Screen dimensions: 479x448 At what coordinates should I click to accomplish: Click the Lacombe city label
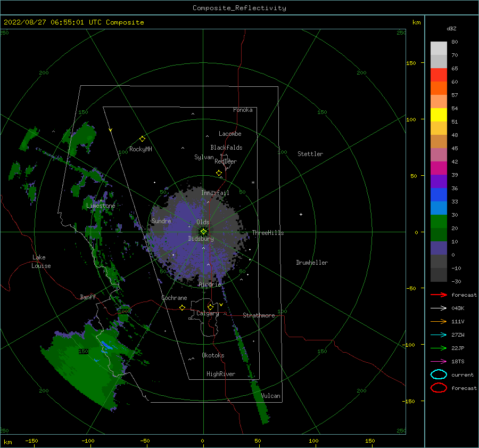(x=230, y=134)
